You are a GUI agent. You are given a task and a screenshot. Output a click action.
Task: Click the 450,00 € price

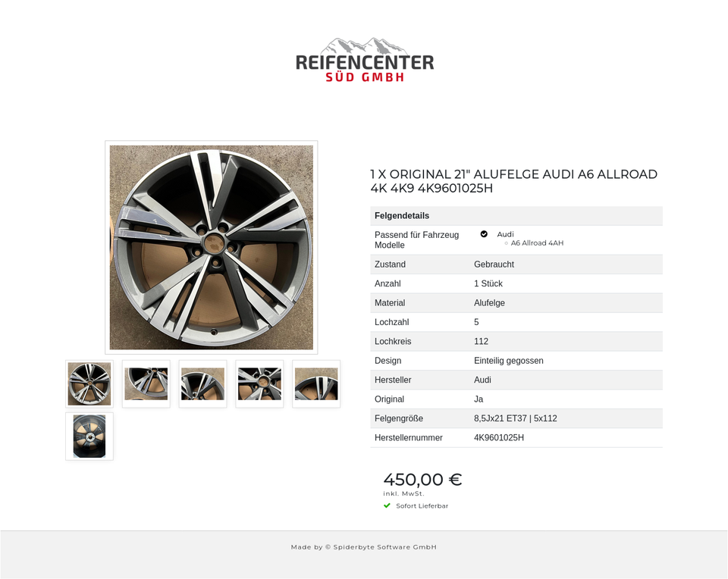[x=422, y=479]
